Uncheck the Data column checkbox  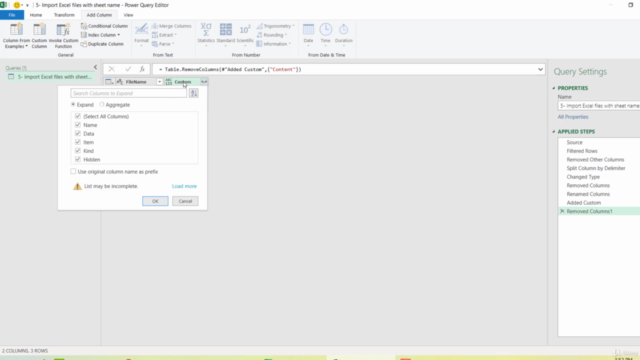(x=78, y=133)
